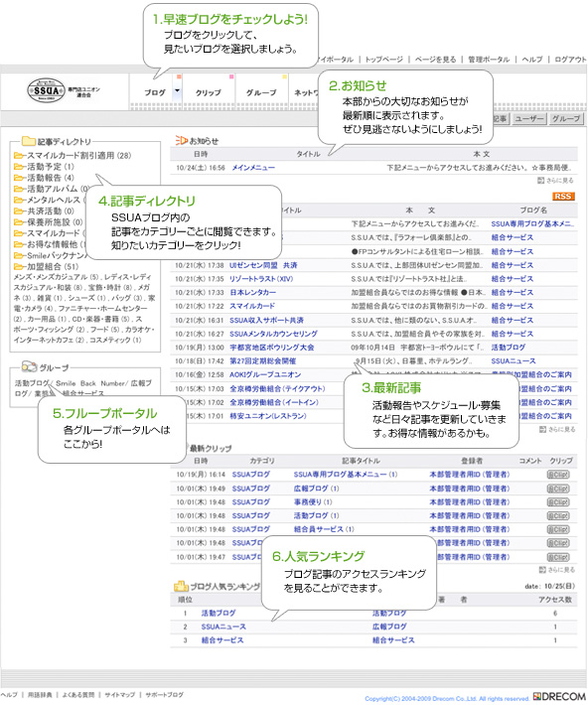Click folder icon beside 加盟組合 (51)

coord(19,267)
